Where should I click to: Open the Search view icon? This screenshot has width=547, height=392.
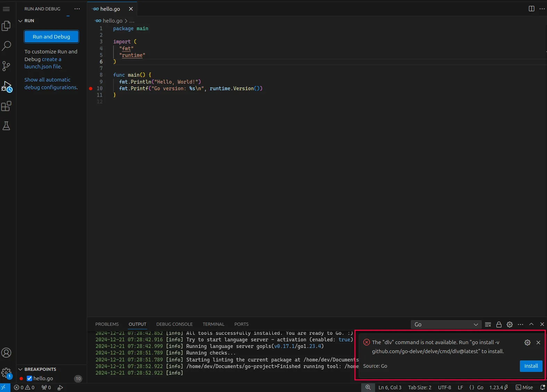(6, 46)
